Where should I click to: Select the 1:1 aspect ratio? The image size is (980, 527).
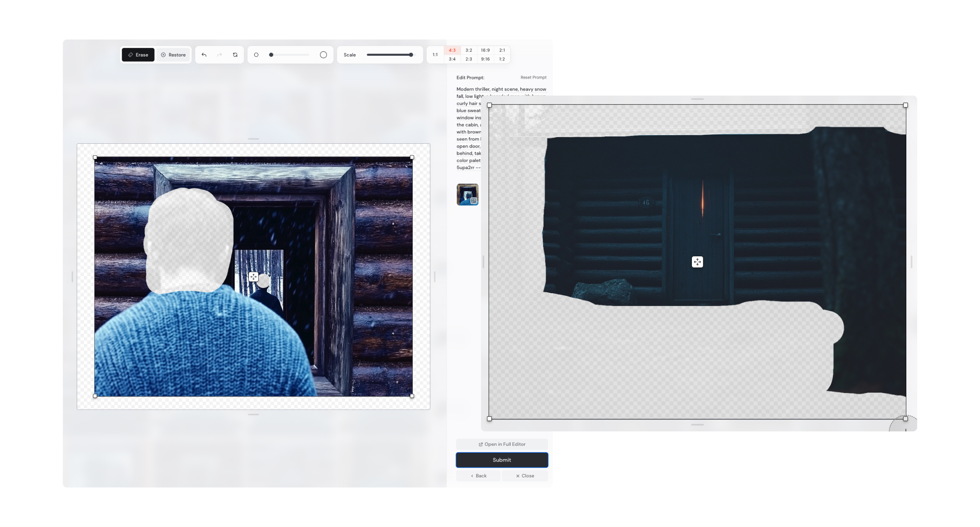(x=435, y=54)
